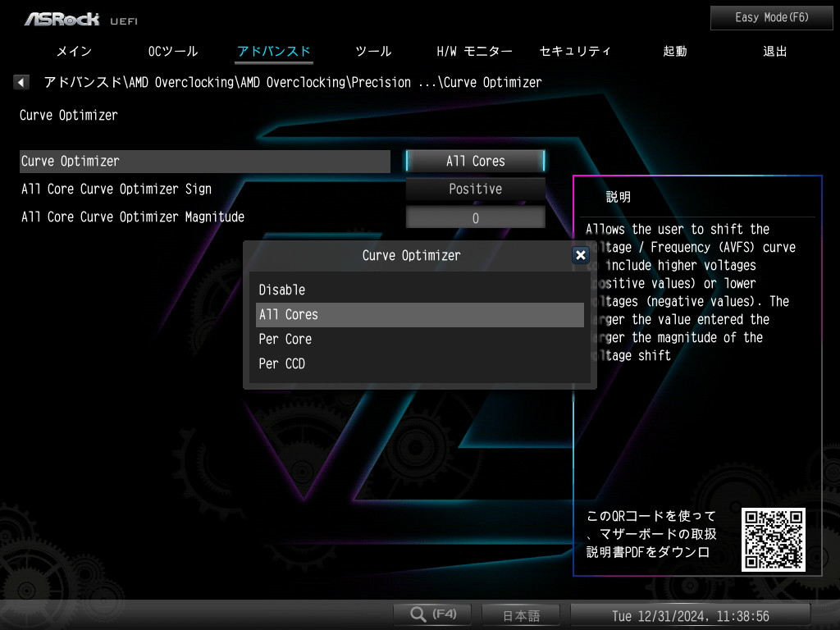Choose Per CCD in the popup list
Screen dimensions: 840x630
coord(419,363)
